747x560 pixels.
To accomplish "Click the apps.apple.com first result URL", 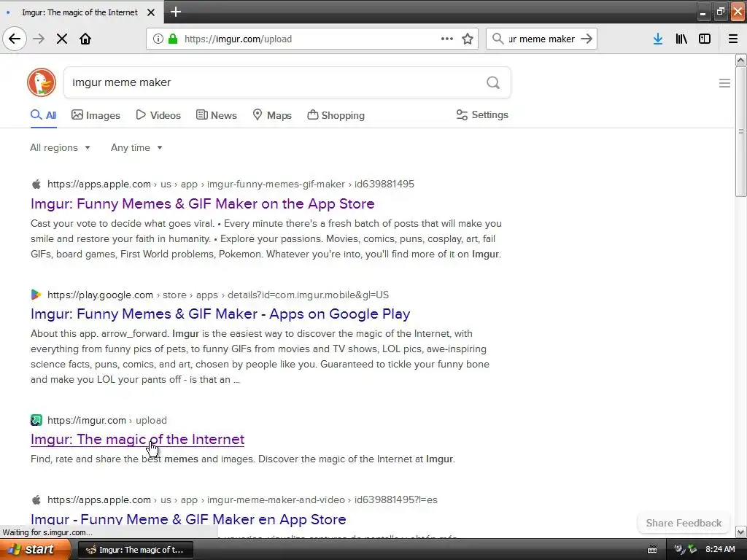I will tap(231, 184).
